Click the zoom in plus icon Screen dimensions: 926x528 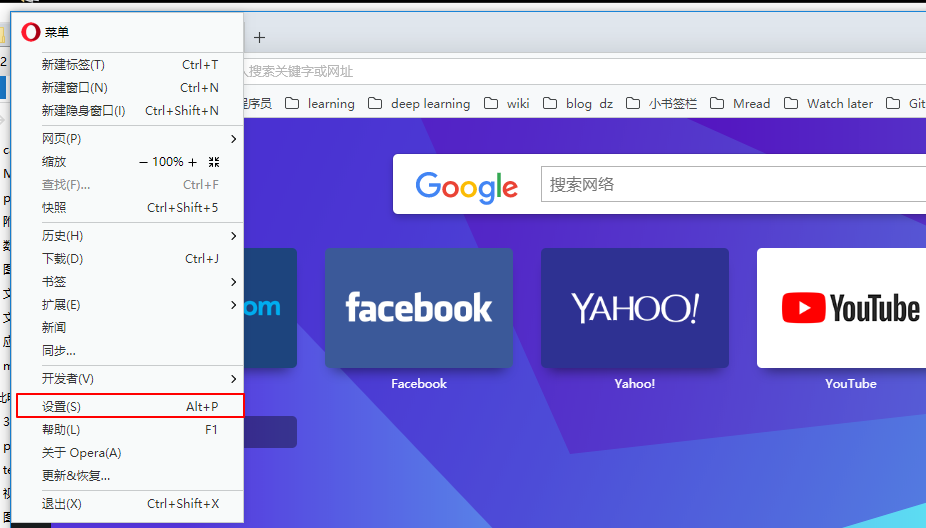(193, 162)
